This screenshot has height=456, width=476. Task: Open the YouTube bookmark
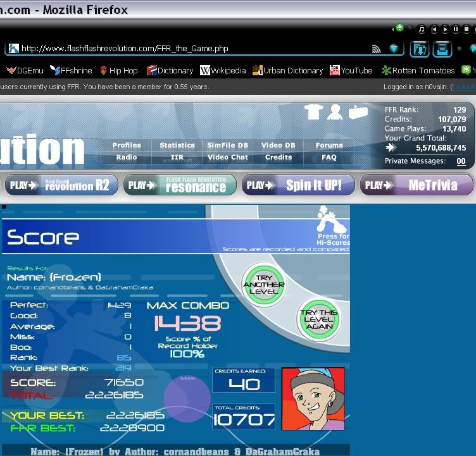[351, 71]
